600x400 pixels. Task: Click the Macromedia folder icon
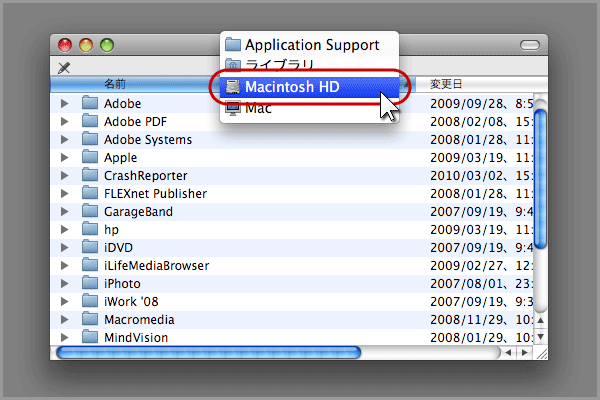(90, 318)
